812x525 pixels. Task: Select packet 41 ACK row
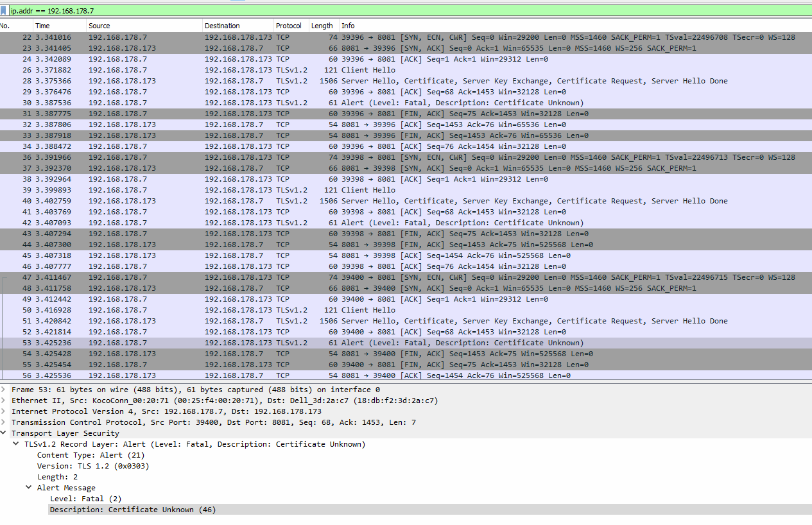406,212
